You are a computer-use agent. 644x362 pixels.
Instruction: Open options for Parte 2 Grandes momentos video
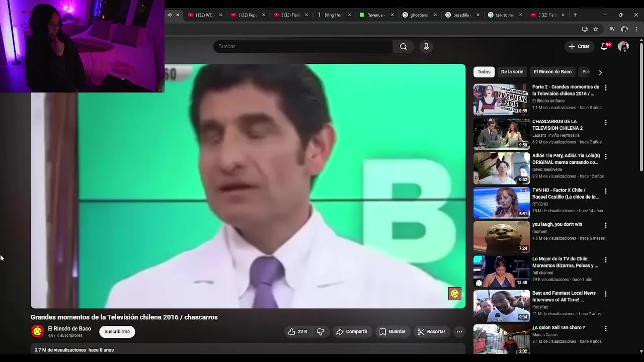point(606,87)
